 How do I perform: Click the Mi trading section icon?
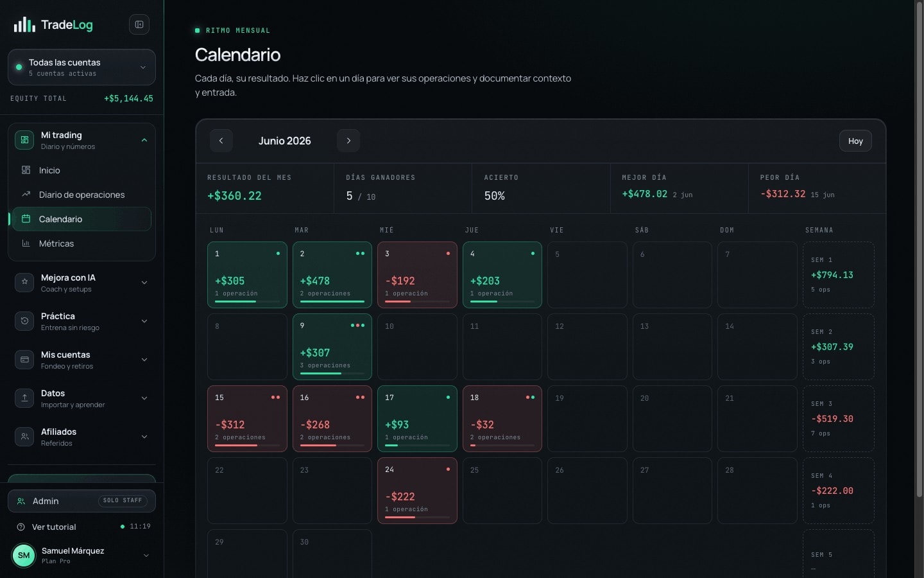tap(24, 140)
